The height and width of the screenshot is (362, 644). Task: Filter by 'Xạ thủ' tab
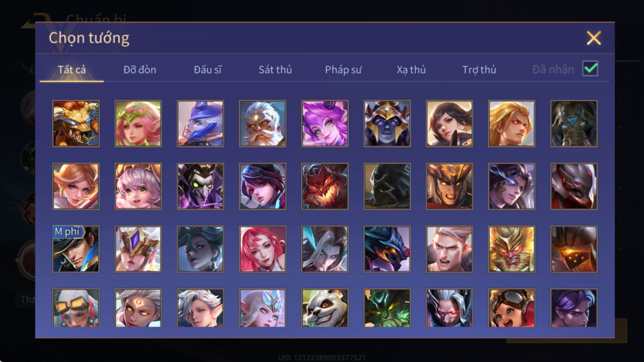coord(411,69)
